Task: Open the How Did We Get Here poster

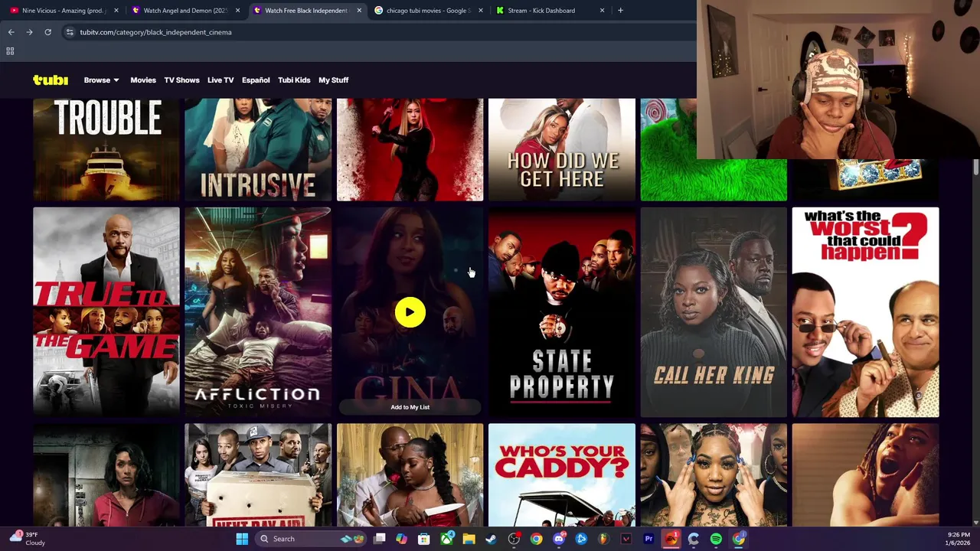Action: click(x=562, y=149)
